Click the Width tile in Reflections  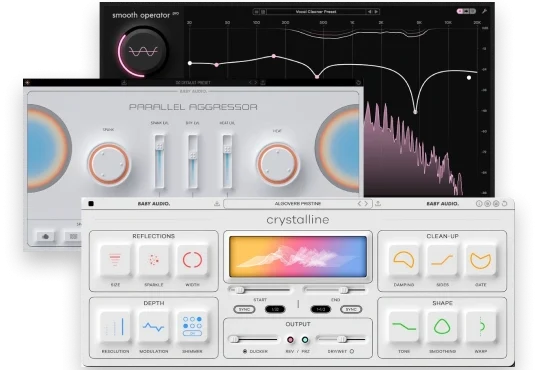(192, 260)
